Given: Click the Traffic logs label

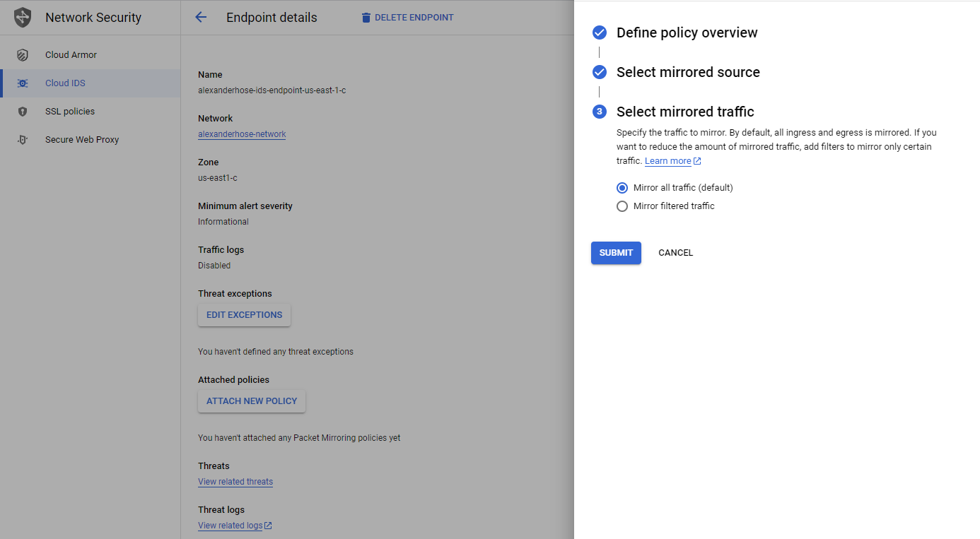Looking at the screenshot, I should 221,250.
